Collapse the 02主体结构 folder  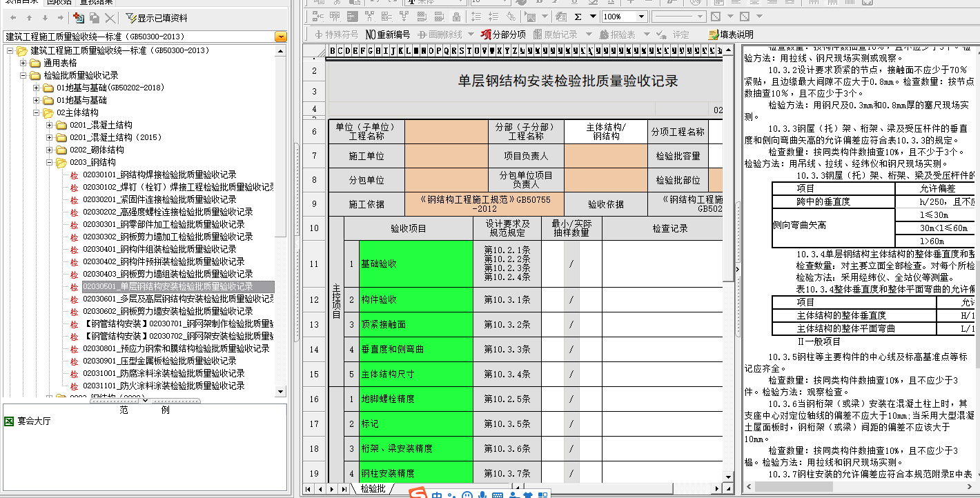point(36,113)
